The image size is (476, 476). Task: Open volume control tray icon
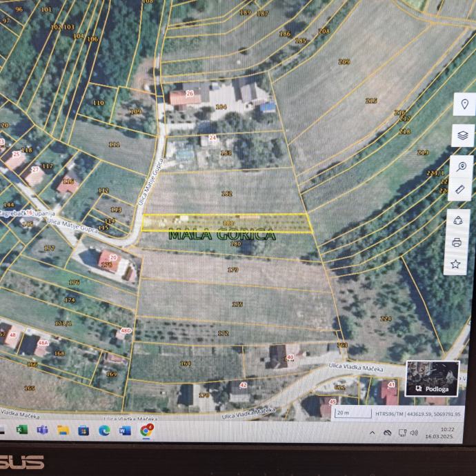(414, 433)
